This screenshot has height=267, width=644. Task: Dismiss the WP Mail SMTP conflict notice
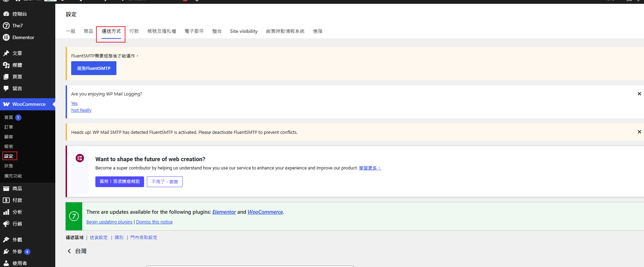pyautogui.click(x=639, y=132)
